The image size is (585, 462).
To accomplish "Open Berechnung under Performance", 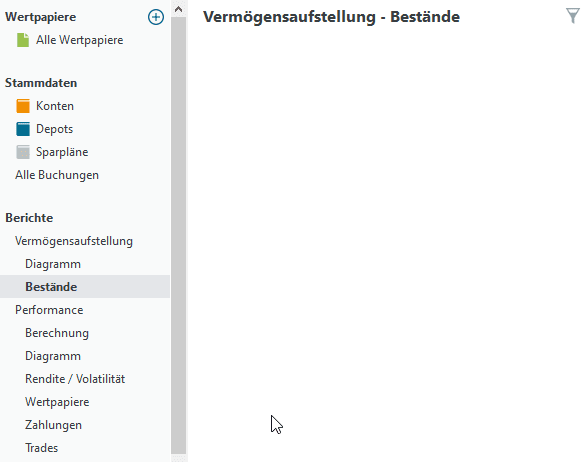I will 57,333.
